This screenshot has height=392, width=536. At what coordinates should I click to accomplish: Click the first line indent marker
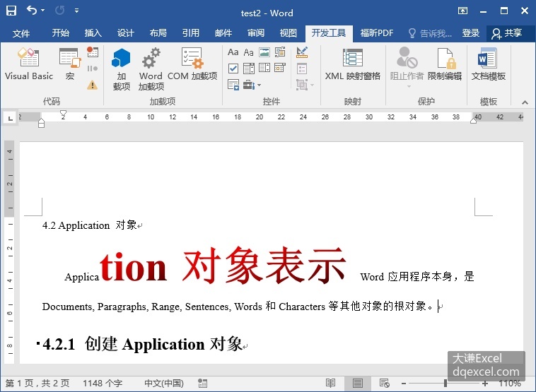(63, 114)
